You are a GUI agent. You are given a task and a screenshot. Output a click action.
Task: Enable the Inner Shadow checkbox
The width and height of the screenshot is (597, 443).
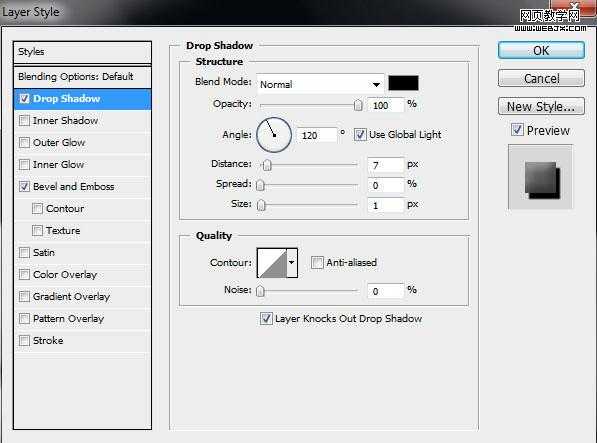click(x=24, y=121)
